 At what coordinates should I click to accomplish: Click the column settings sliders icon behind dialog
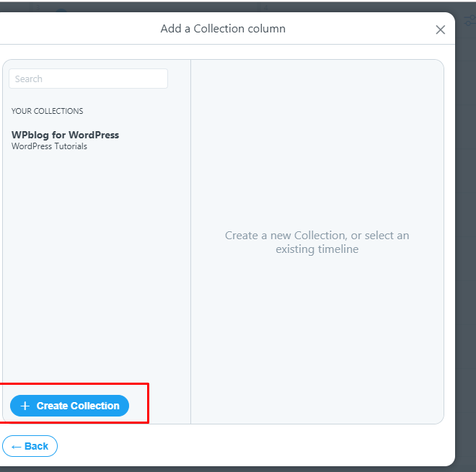[470, 20]
